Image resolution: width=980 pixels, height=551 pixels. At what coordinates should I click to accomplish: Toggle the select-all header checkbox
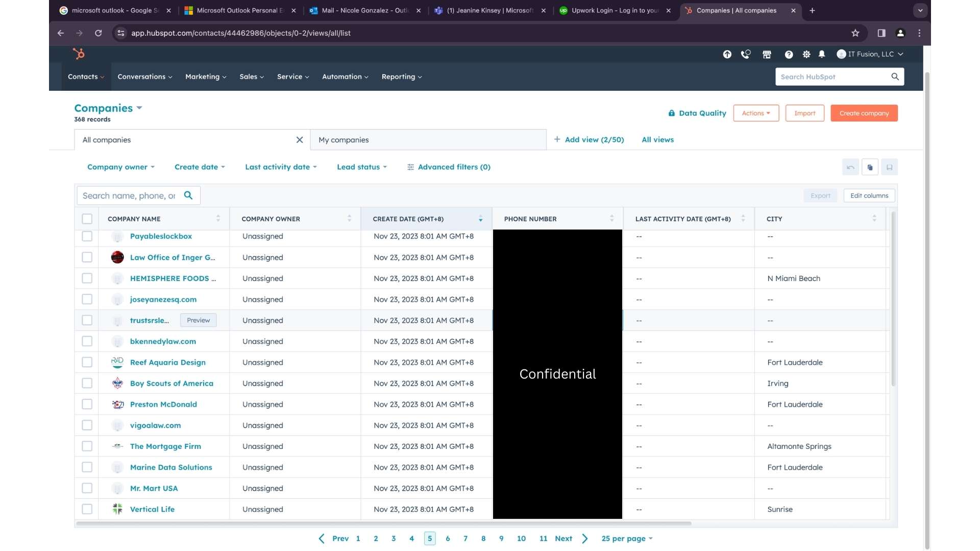pos(87,219)
